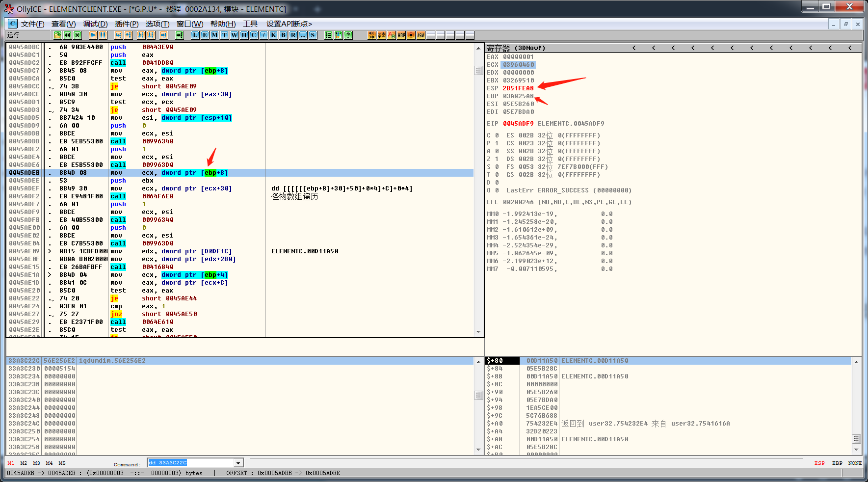The width and height of the screenshot is (868, 482).
Task: Click the Step into toolbar icon
Action: point(118,35)
